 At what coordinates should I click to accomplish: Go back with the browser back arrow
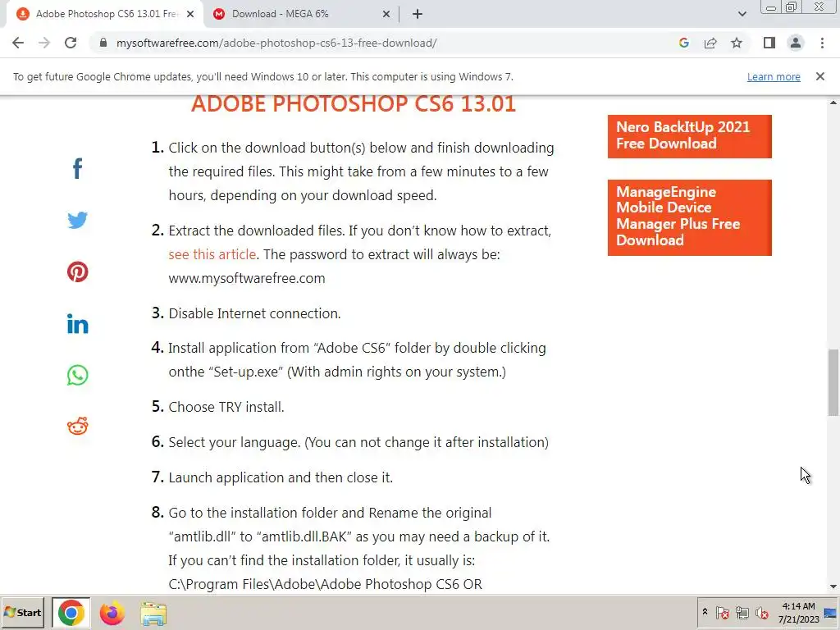pos(18,43)
